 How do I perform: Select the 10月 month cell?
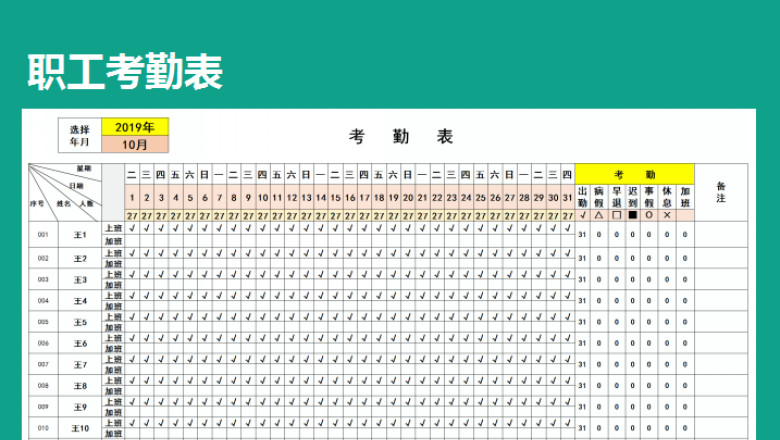tap(135, 144)
